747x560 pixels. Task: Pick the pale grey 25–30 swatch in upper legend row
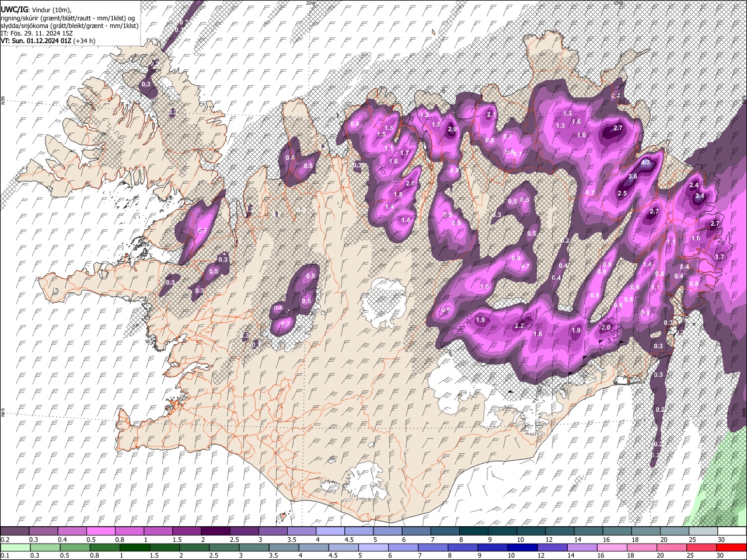pyautogui.click(x=703, y=531)
